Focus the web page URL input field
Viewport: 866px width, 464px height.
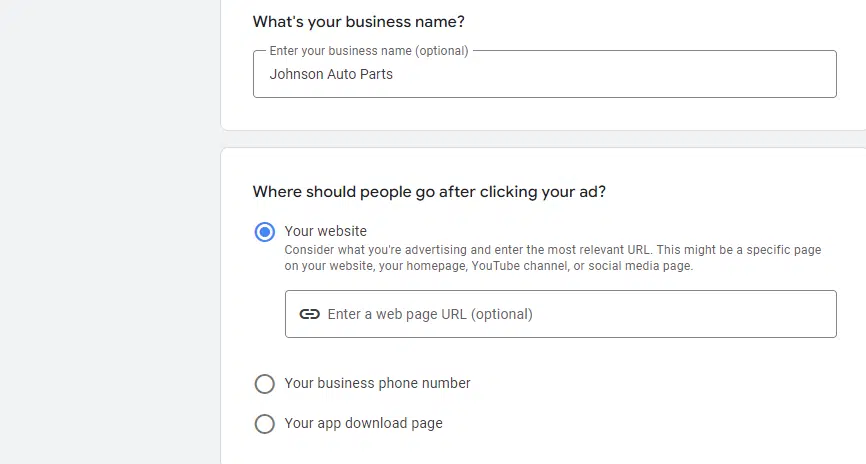[x=560, y=314]
